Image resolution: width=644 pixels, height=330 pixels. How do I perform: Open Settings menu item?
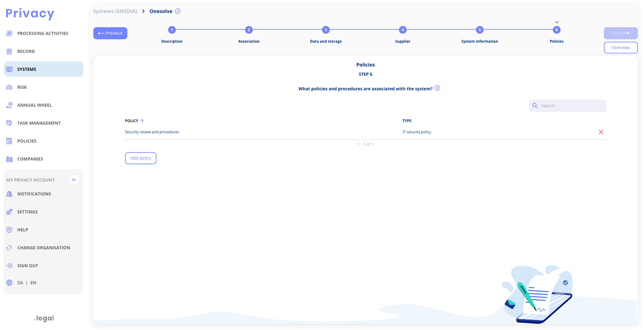point(44,212)
